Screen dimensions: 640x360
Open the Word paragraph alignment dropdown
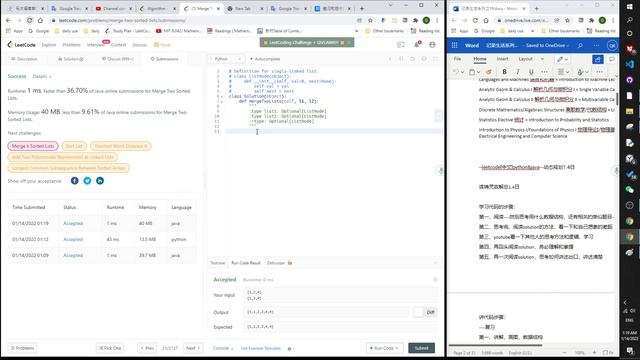click(x=563, y=72)
